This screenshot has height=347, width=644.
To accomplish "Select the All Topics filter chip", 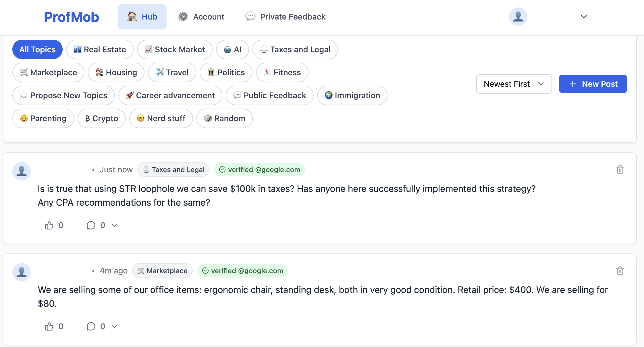I will pyautogui.click(x=37, y=49).
